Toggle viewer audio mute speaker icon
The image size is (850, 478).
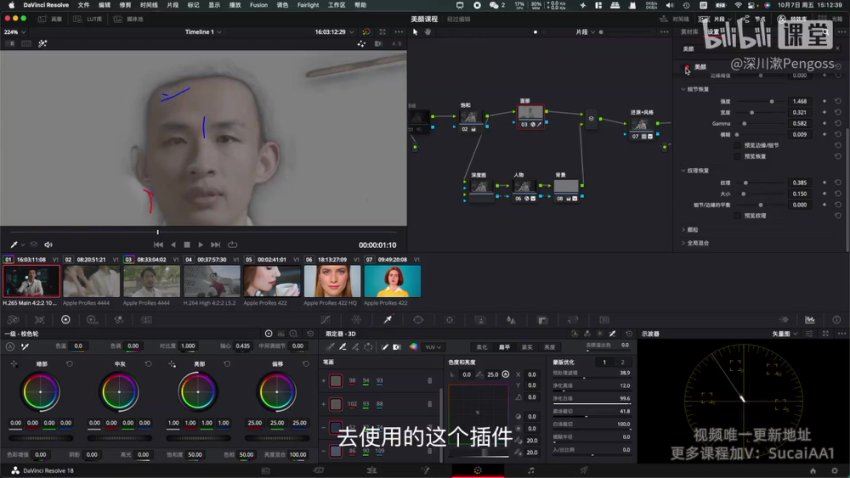(48, 245)
